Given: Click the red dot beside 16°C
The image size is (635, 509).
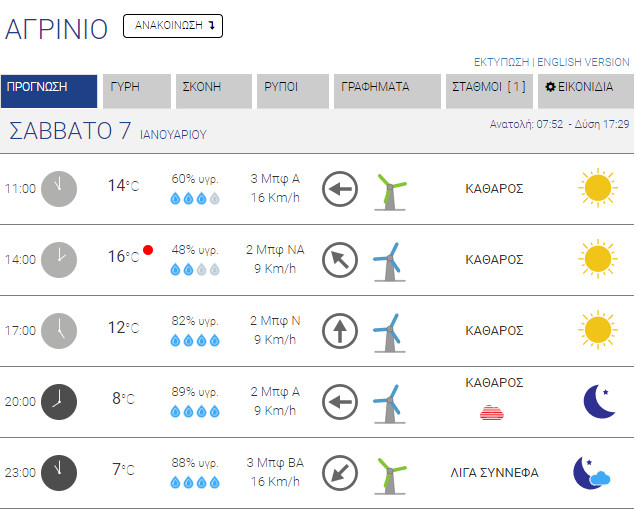Looking at the screenshot, I should coord(148,250).
